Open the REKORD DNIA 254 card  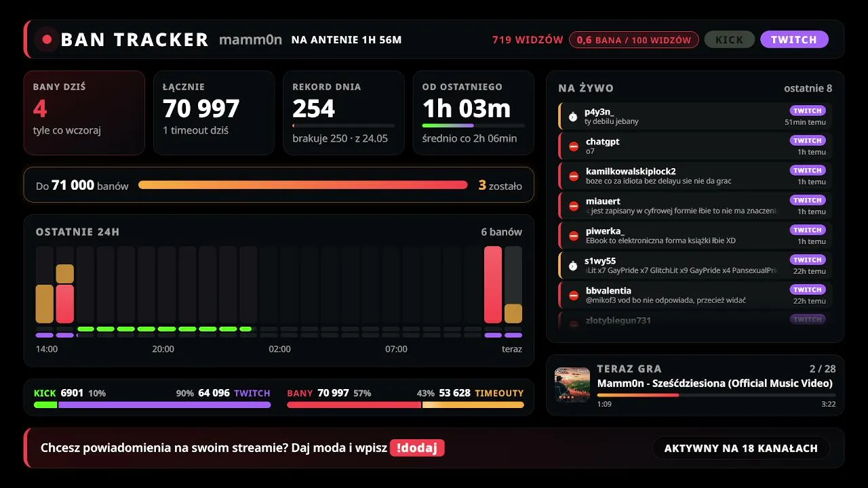click(343, 113)
